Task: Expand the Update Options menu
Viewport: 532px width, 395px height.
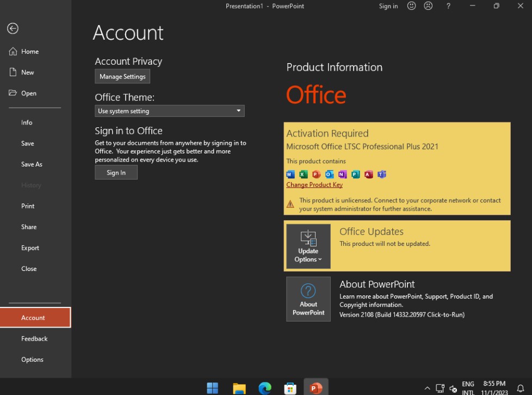Action: pos(308,246)
